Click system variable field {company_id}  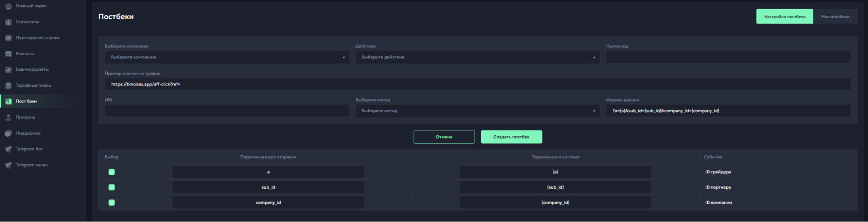point(555,202)
